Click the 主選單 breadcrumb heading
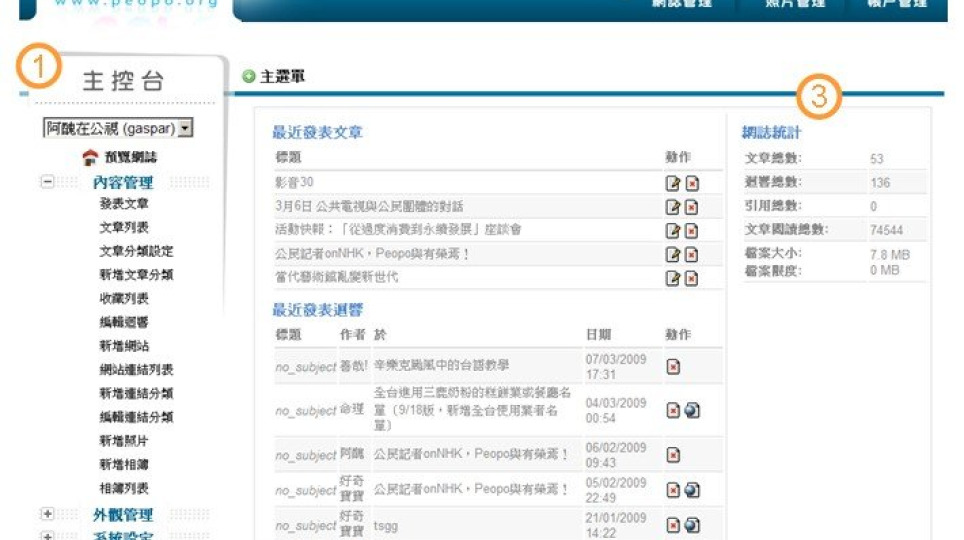The width and height of the screenshot is (964, 540). point(282,77)
